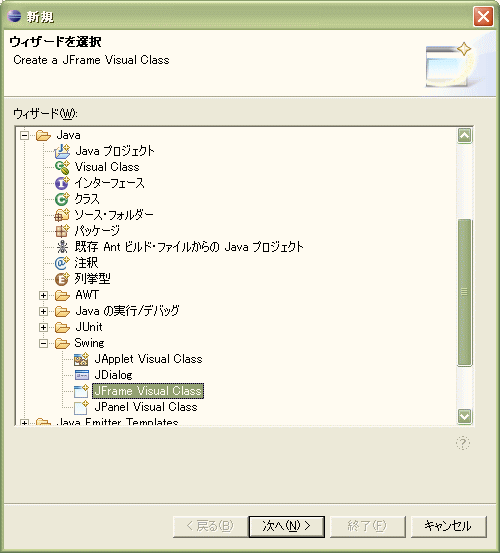500x553 pixels.
Task: Select JDialog in the wizard tree
Action: pyautogui.click(x=113, y=375)
